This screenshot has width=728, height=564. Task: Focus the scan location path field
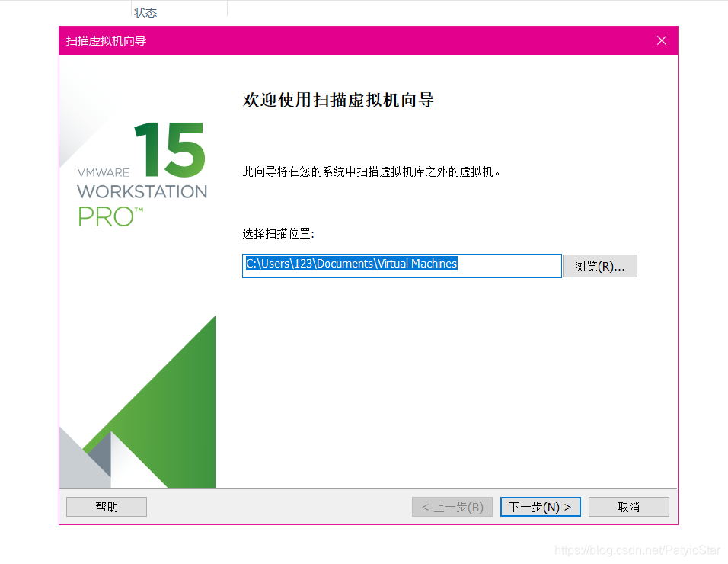click(401, 266)
